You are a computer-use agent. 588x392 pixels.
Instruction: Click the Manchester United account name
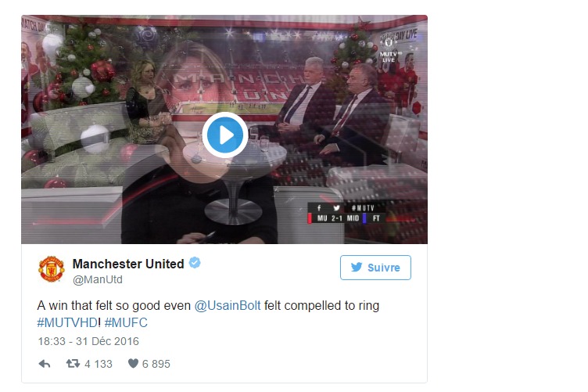click(x=128, y=264)
